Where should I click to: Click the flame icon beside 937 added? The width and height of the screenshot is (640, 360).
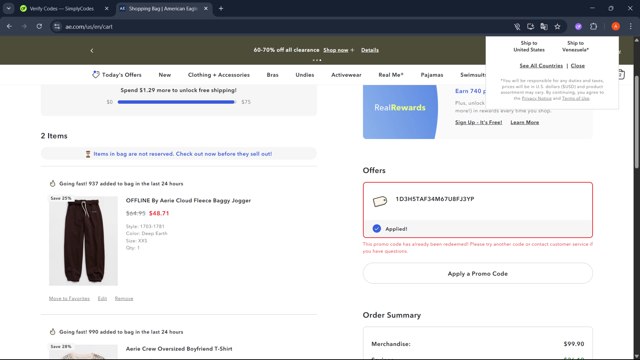click(x=52, y=184)
